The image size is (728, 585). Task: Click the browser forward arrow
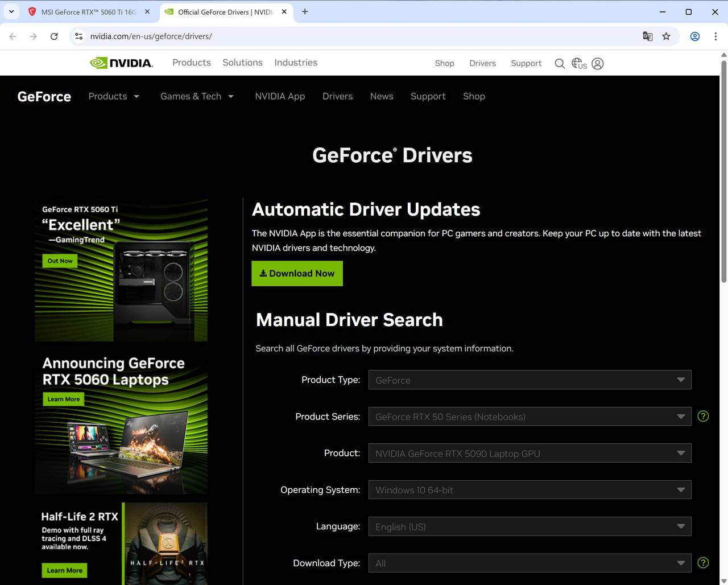[x=34, y=36]
